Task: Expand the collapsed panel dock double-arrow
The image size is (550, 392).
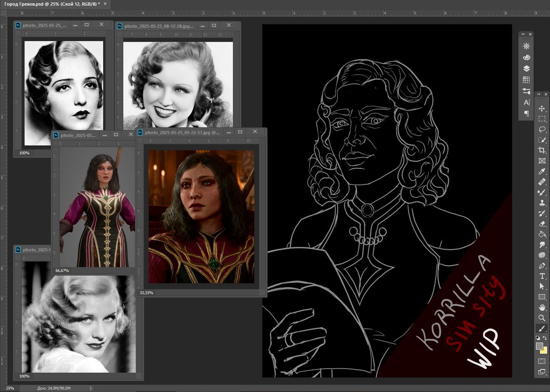Action: coord(523,34)
